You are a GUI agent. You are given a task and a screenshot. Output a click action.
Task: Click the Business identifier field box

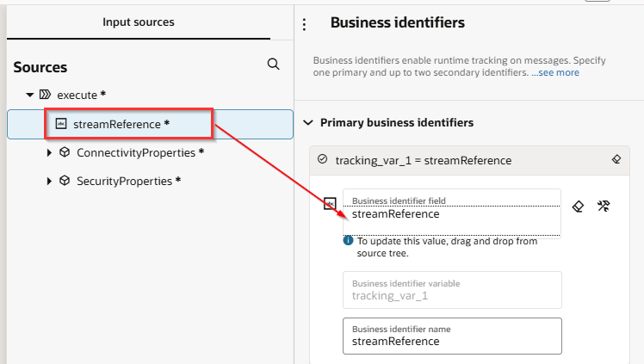(x=451, y=213)
